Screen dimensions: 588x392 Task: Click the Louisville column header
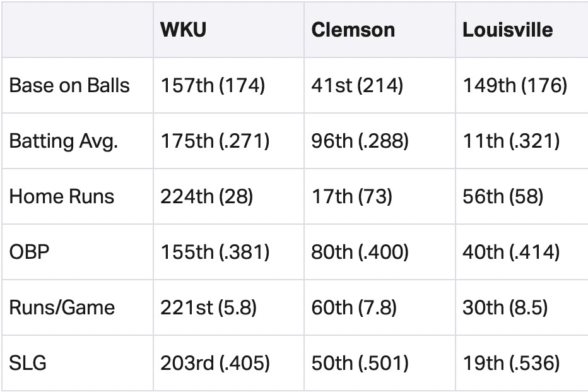pos(507,30)
